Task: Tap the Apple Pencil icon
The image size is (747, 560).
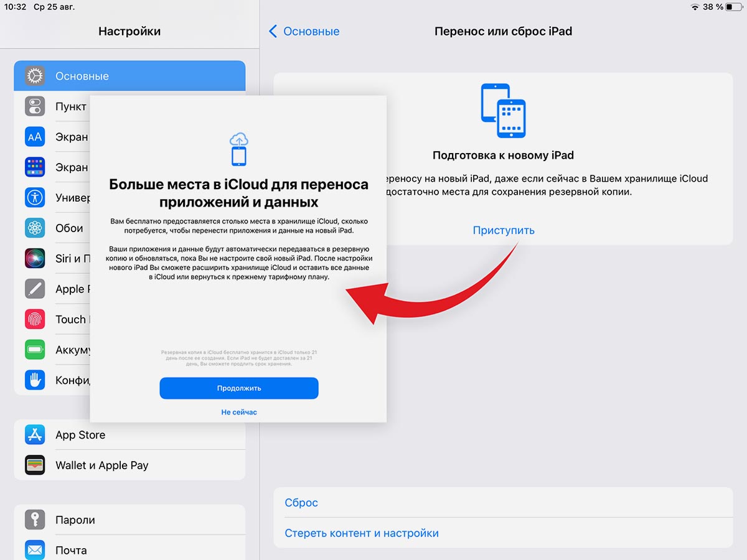Action: tap(35, 289)
